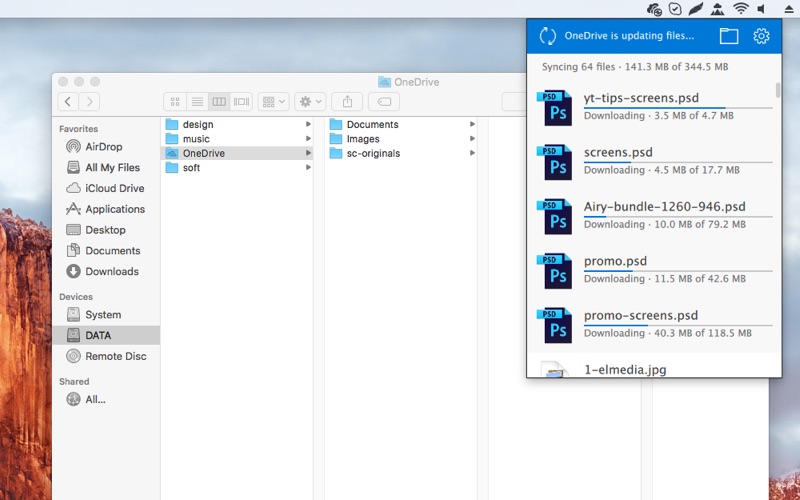Click the eject menu bar icon
The height and width of the screenshot is (500, 800).
tap(788, 9)
